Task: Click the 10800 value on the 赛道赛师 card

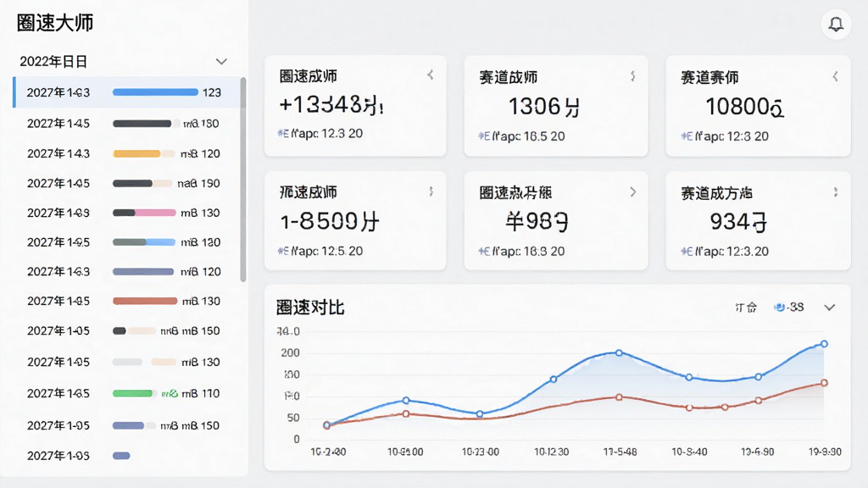Action: (744, 107)
